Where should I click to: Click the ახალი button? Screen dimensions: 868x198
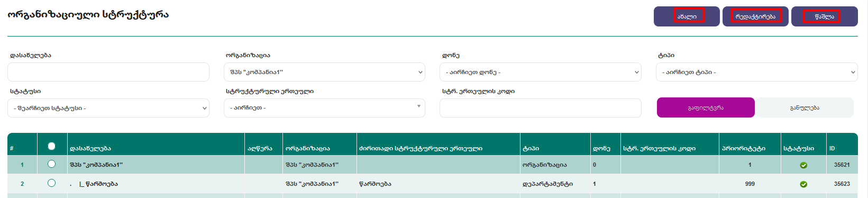pos(687,16)
